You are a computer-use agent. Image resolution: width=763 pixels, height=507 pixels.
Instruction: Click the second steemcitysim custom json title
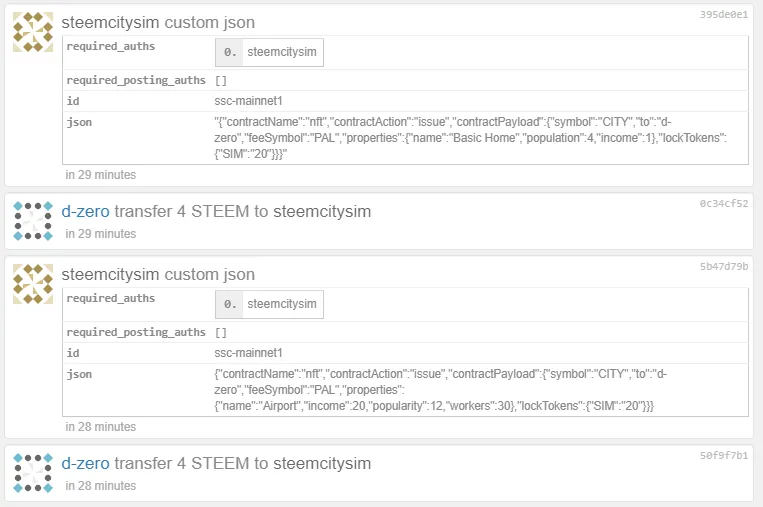coord(158,274)
